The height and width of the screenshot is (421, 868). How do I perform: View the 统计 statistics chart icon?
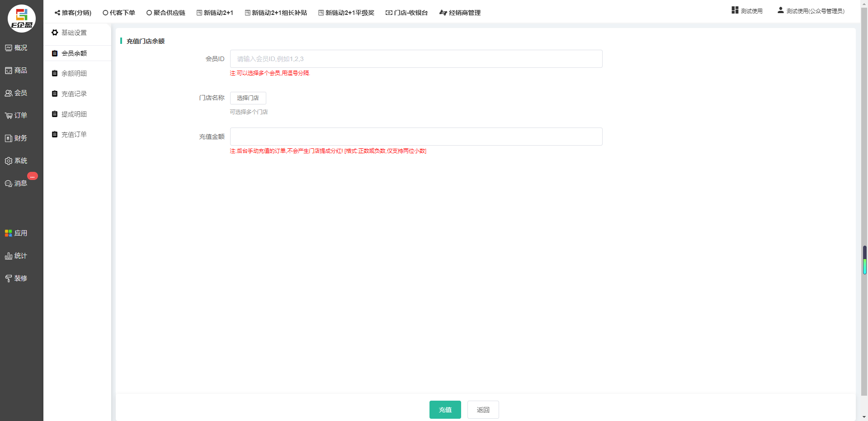pyautogui.click(x=9, y=256)
